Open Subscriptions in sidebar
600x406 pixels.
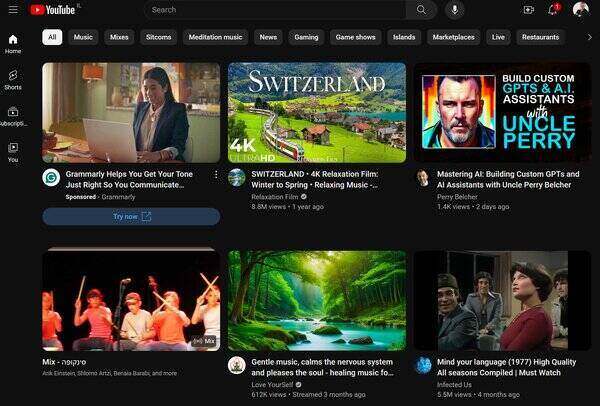(13, 116)
